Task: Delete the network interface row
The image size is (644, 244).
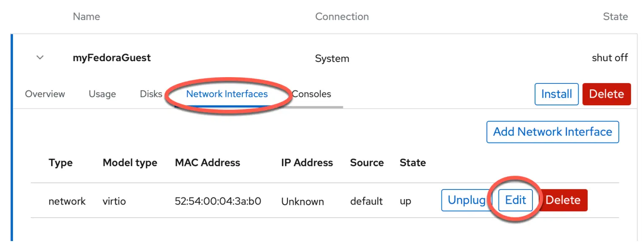Action: 563,200
